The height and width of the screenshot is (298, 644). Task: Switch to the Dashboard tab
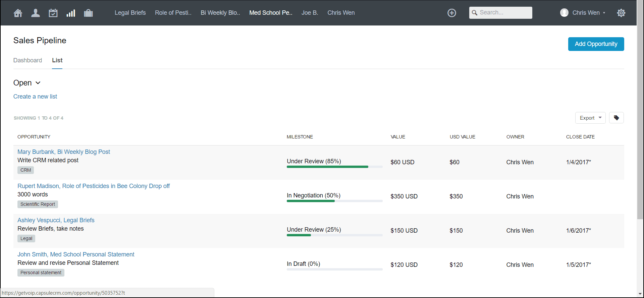click(x=28, y=60)
